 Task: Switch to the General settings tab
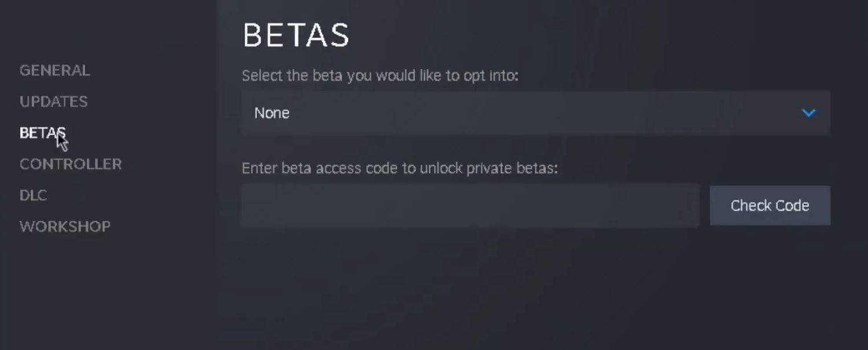(55, 71)
